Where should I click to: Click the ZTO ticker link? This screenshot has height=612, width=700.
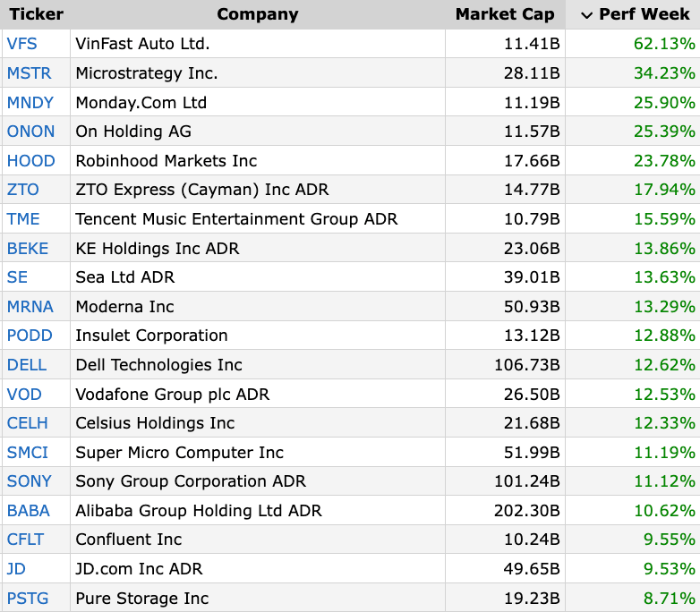coord(22,190)
